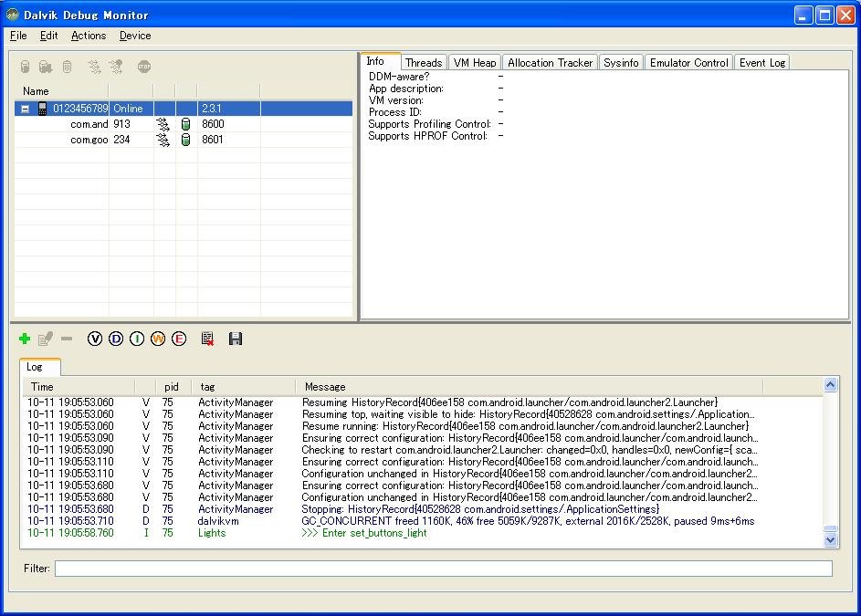Image resolution: width=861 pixels, height=616 pixels.
Task: Select the Info tab
Action: pos(380,61)
